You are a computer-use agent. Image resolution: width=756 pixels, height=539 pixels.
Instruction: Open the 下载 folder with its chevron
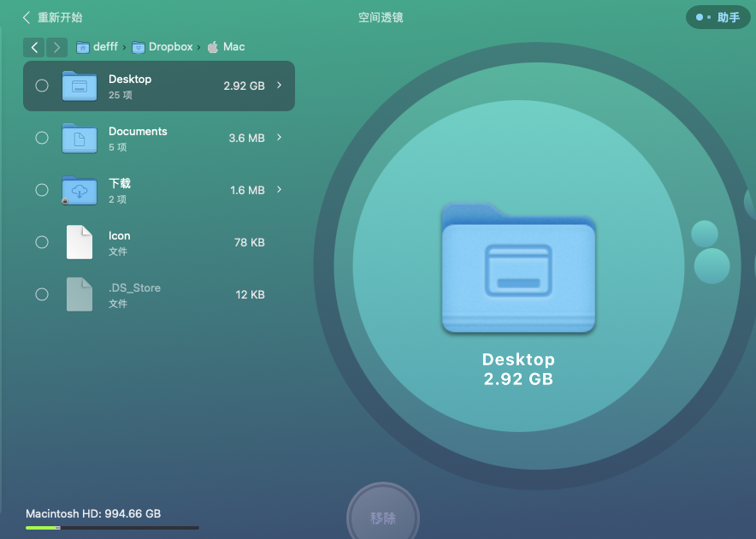[280, 190]
